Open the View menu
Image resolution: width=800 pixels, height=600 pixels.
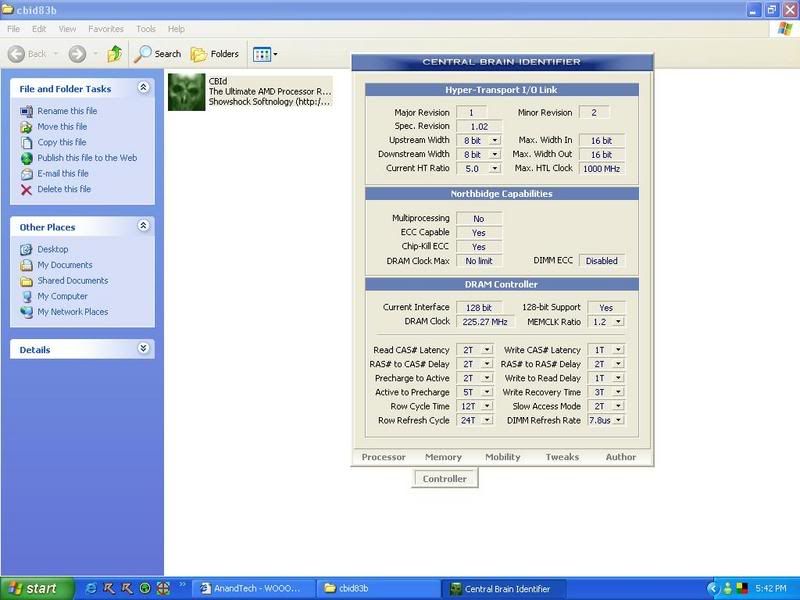click(67, 29)
